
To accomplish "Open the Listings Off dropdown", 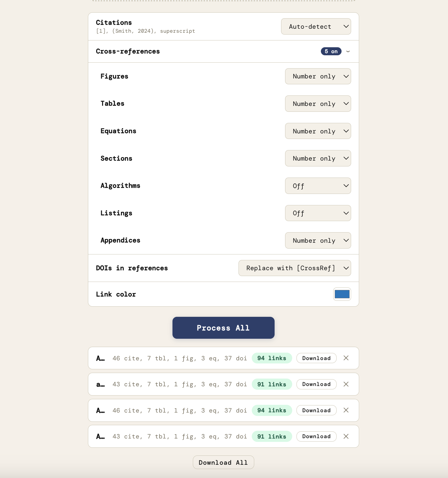I will tap(318, 213).
